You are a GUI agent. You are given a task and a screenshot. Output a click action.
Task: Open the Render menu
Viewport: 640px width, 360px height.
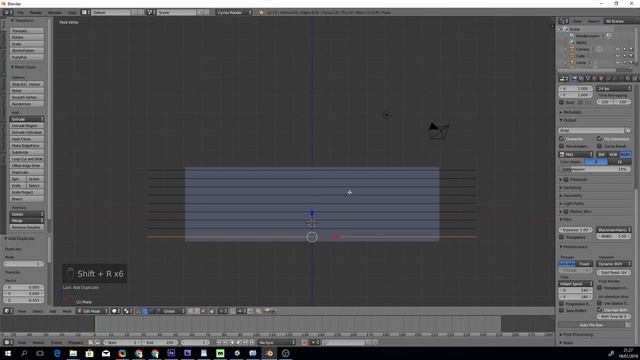[x=36, y=12]
